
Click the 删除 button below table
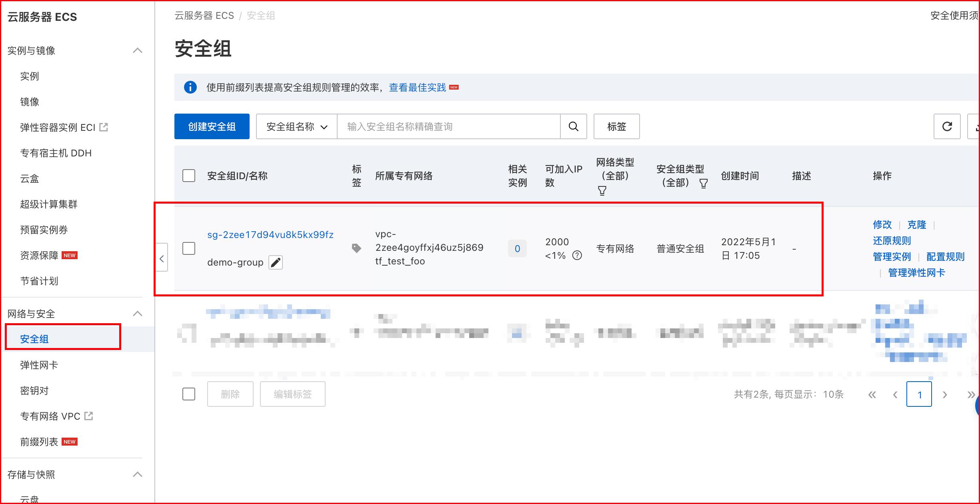pos(230,394)
